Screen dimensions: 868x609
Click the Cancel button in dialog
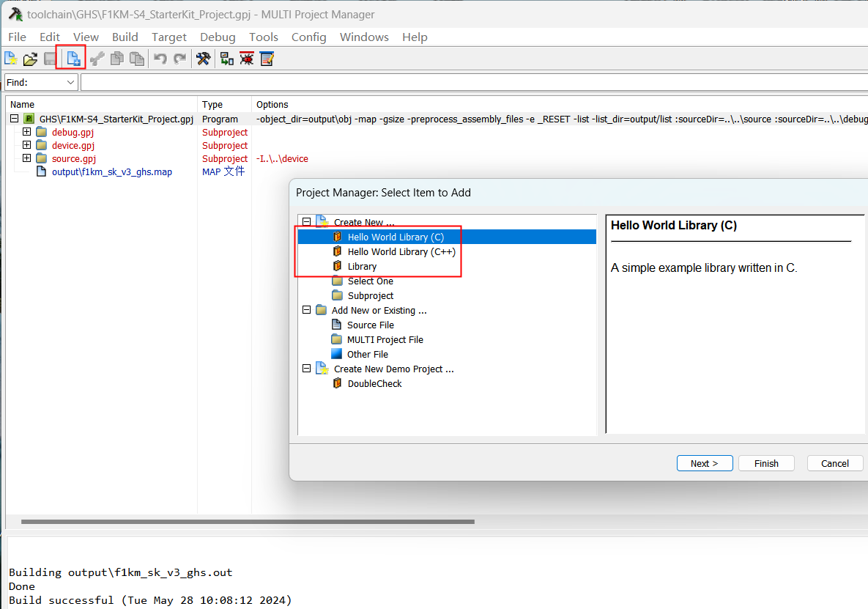click(x=834, y=463)
